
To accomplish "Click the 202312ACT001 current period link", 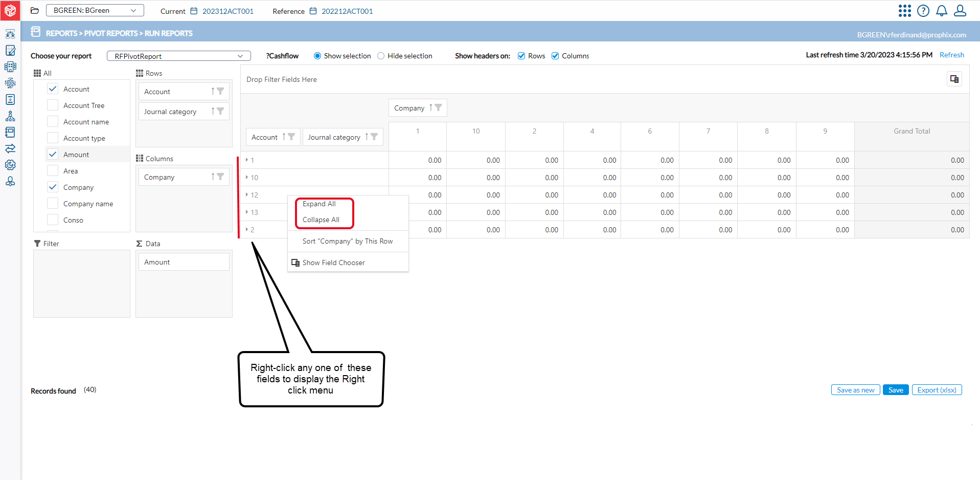I will point(228,11).
